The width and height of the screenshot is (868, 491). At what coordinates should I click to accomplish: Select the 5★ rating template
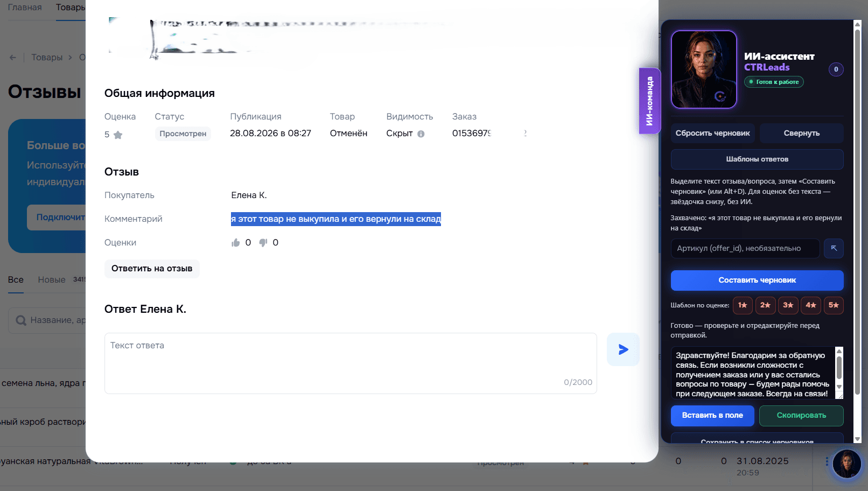coord(834,305)
